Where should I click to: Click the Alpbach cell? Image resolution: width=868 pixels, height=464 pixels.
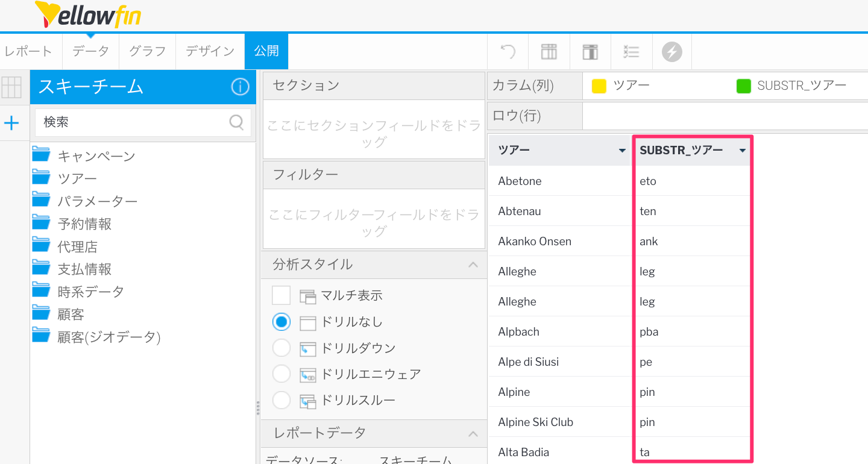tap(559, 331)
